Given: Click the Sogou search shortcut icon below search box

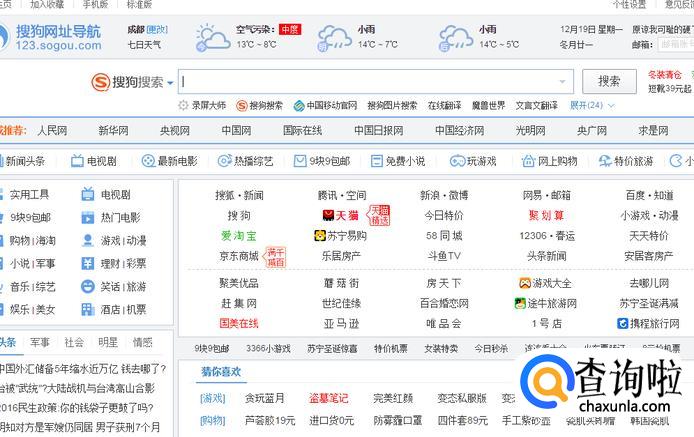Looking at the screenshot, I should [241, 105].
